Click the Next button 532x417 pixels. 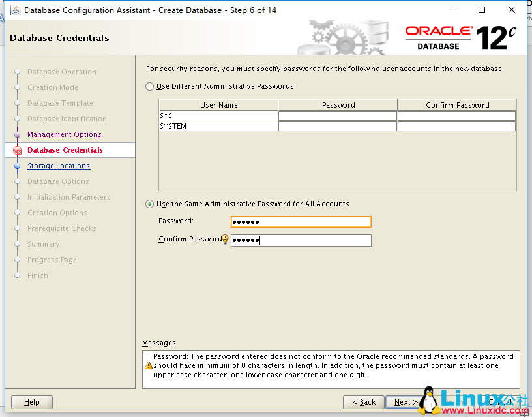406,402
